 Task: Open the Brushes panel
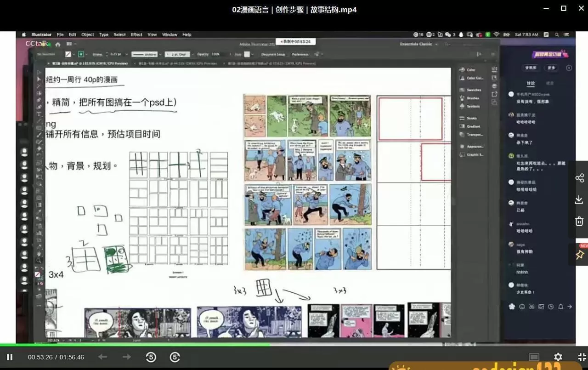tap(472, 98)
